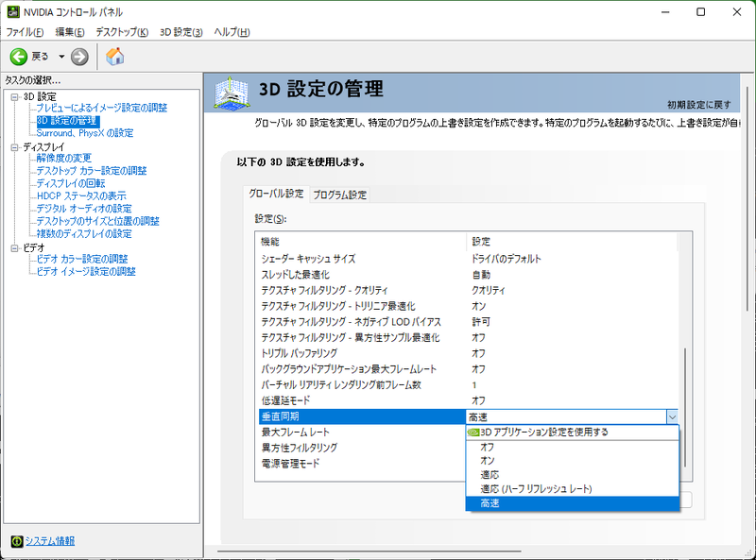756x560 pixels.
Task: Open システム情報 link
Action: tap(50, 541)
